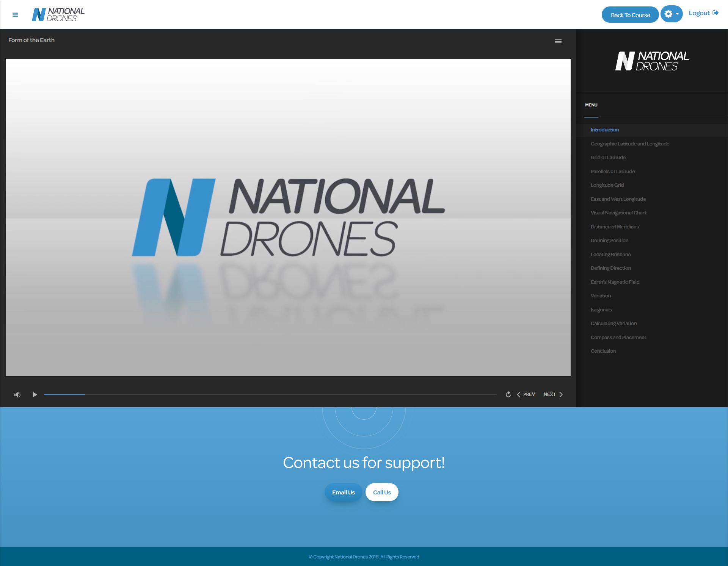Image resolution: width=728 pixels, height=566 pixels.
Task: Open Calculating Variation item
Action: click(652, 324)
